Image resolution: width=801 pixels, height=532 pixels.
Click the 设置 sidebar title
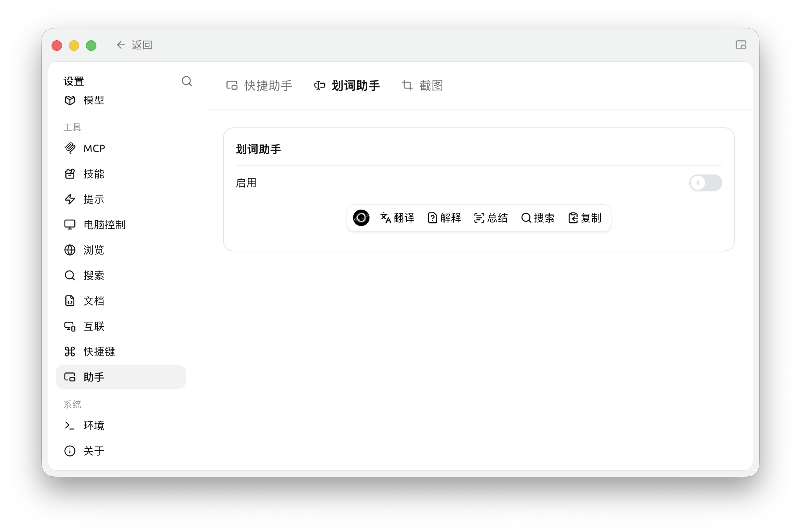(x=74, y=81)
